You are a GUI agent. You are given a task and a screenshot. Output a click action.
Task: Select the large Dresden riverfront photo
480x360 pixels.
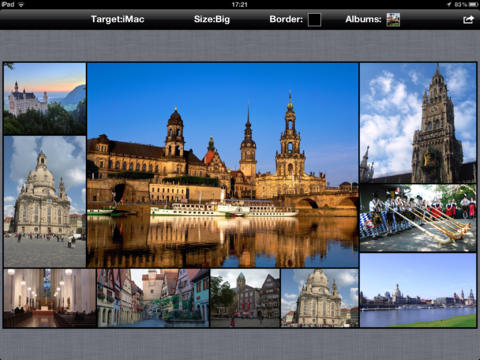[223, 165]
